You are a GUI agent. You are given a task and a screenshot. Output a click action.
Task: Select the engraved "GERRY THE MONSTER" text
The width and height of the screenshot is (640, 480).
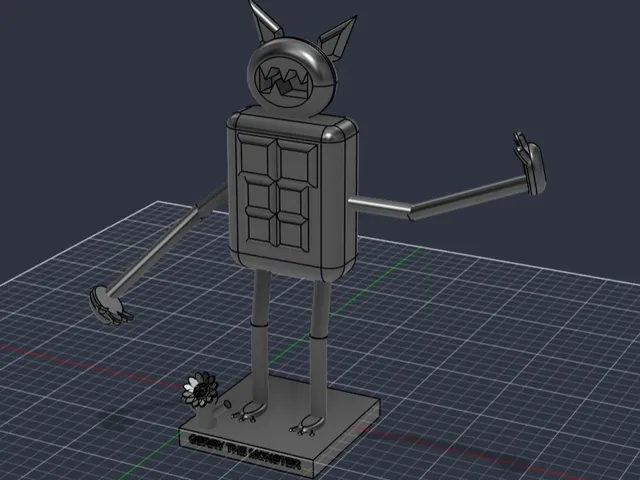point(245,452)
